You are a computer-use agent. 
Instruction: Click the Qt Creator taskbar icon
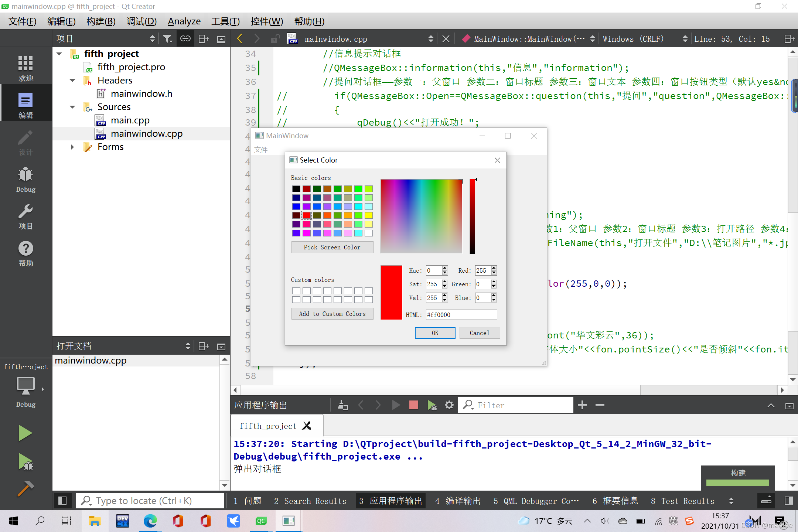coord(261,520)
